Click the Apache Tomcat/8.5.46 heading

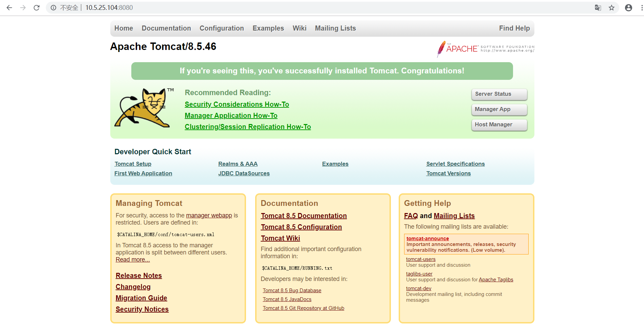pyautogui.click(x=163, y=47)
